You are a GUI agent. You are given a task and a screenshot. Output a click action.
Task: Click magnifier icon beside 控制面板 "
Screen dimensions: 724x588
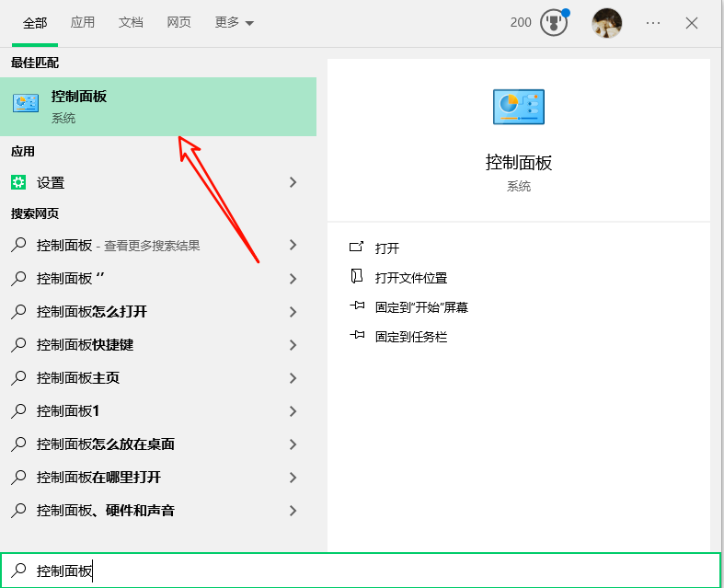click(18, 278)
